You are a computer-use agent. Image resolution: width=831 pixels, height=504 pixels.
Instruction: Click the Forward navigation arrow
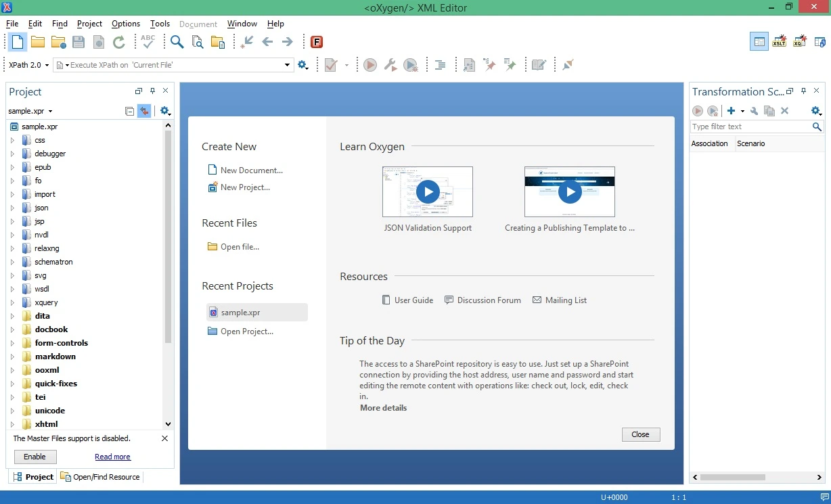[288, 42]
